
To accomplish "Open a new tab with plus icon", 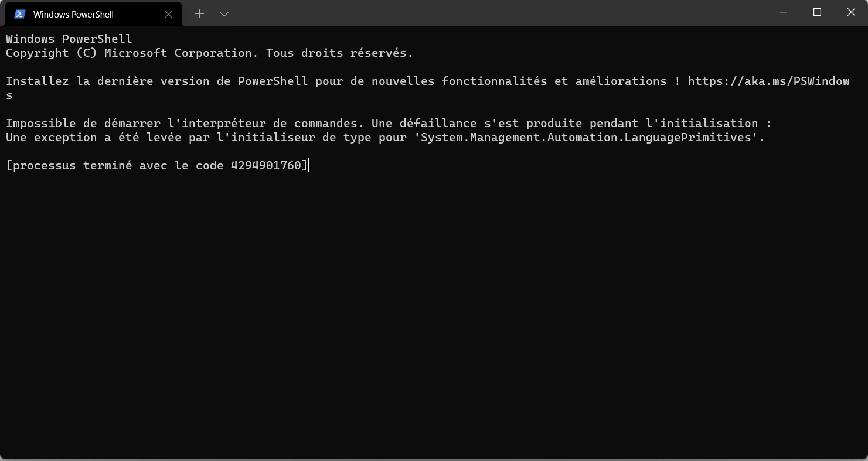I will pos(199,13).
